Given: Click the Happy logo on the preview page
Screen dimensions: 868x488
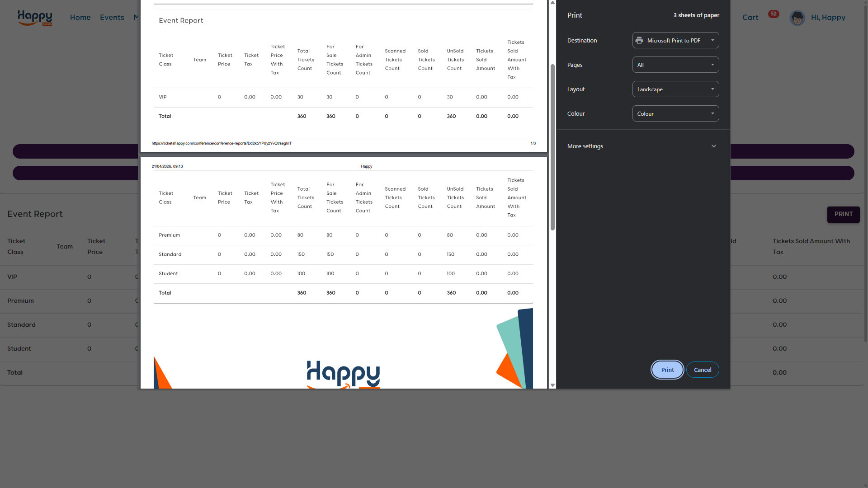Looking at the screenshot, I should click(x=343, y=375).
